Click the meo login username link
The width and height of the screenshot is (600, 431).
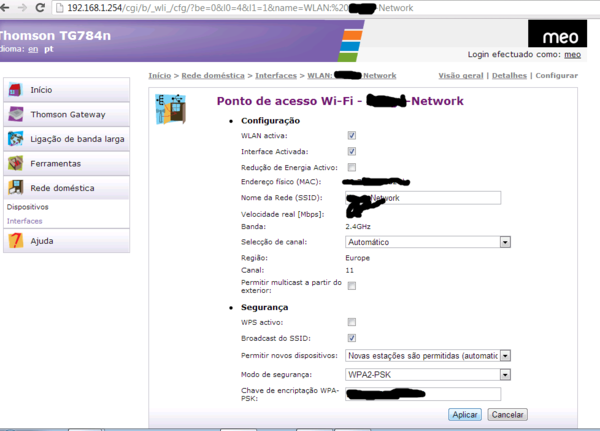572,55
